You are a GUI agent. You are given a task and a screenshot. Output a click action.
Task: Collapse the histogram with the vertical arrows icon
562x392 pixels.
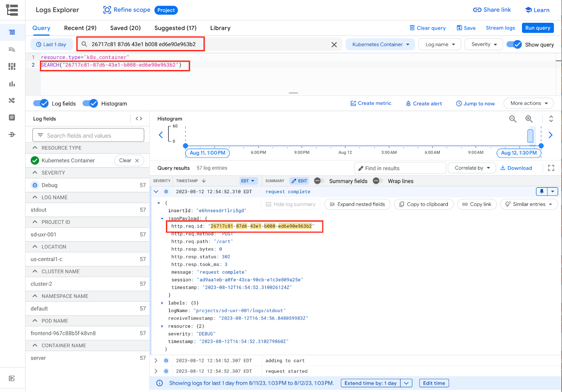(x=551, y=119)
